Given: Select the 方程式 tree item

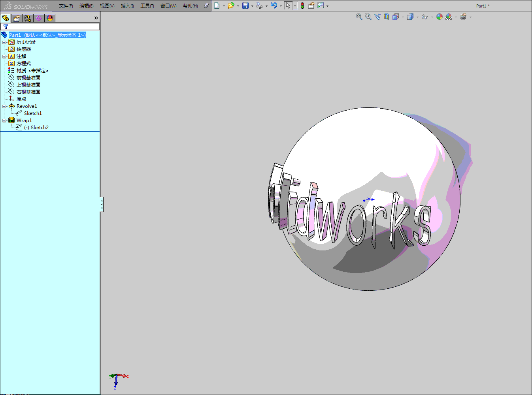Looking at the screenshot, I should pos(24,64).
